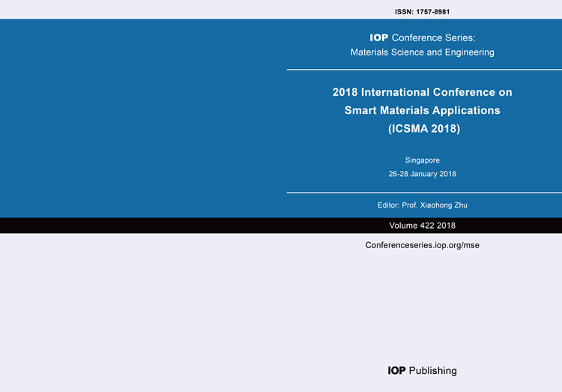Click the Smart Materials Applications title line
The image size is (562, 392).
click(x=422, y=110)
